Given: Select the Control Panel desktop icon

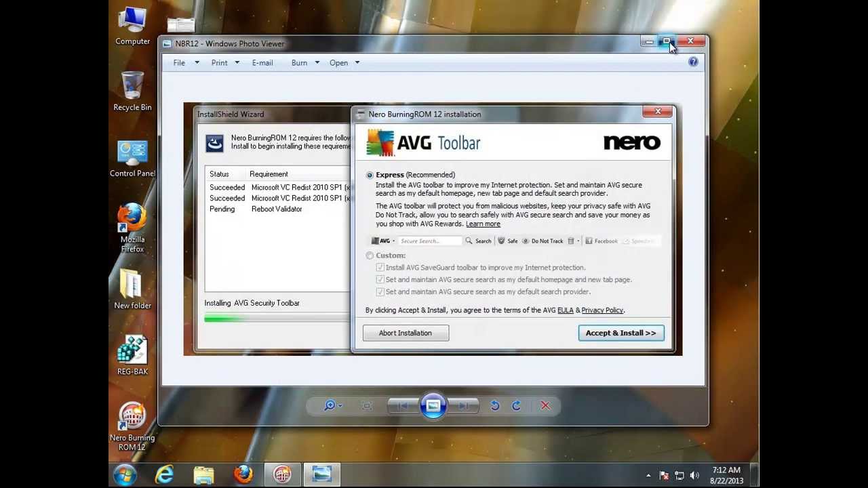Looking at the screenshot, I should click(132, 159).
